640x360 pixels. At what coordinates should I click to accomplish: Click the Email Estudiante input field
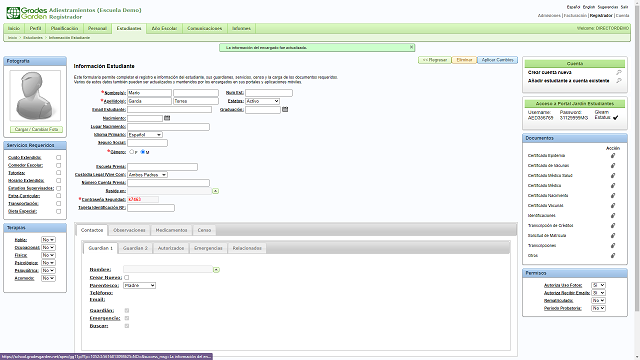(169, 110)
